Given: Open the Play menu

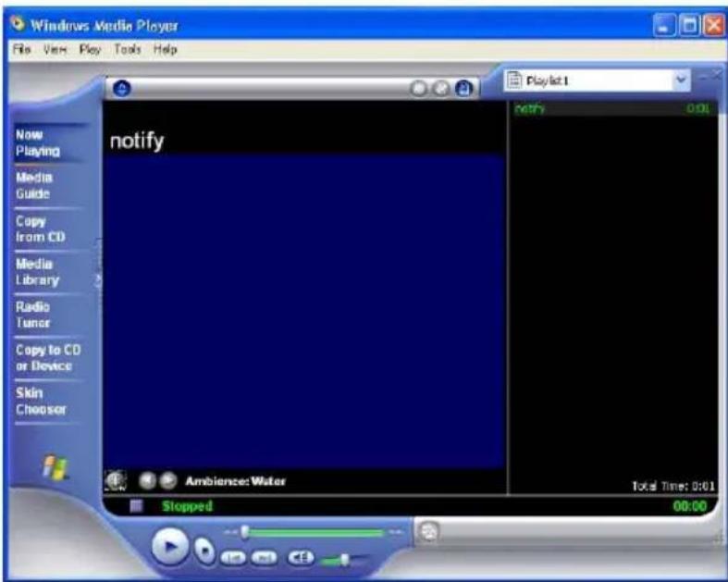Looking at the screenshot, I should 90,49.
